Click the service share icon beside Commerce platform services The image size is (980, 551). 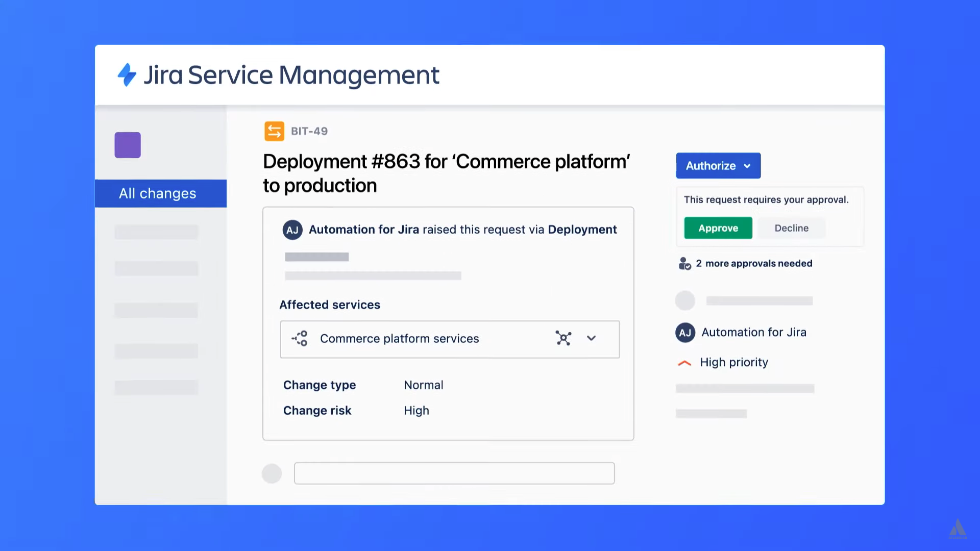[x=300, y=338]
